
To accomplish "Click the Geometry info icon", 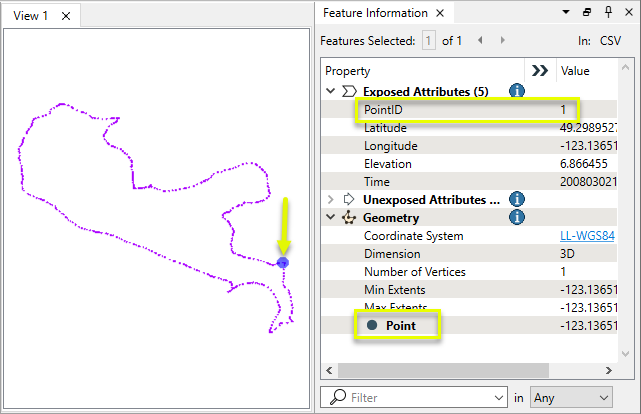I will pyautogui.click(x=517, y=217).
